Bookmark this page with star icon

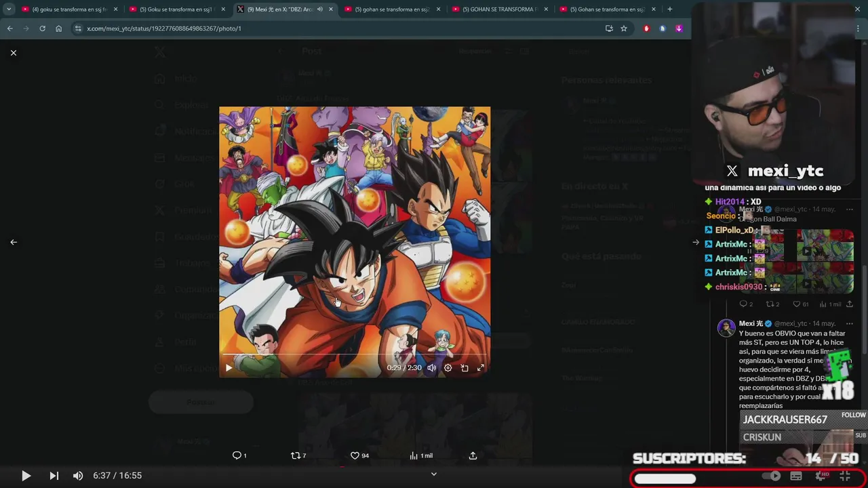tap(624, 28)
